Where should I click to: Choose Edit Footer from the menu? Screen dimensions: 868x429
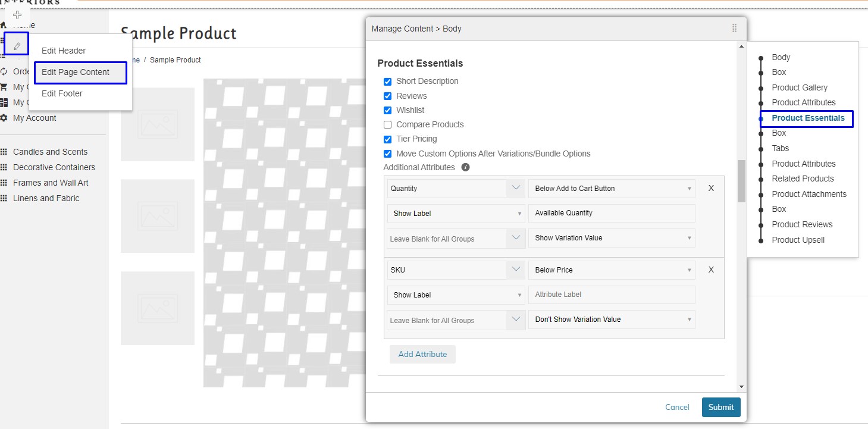tap(62, 93)
